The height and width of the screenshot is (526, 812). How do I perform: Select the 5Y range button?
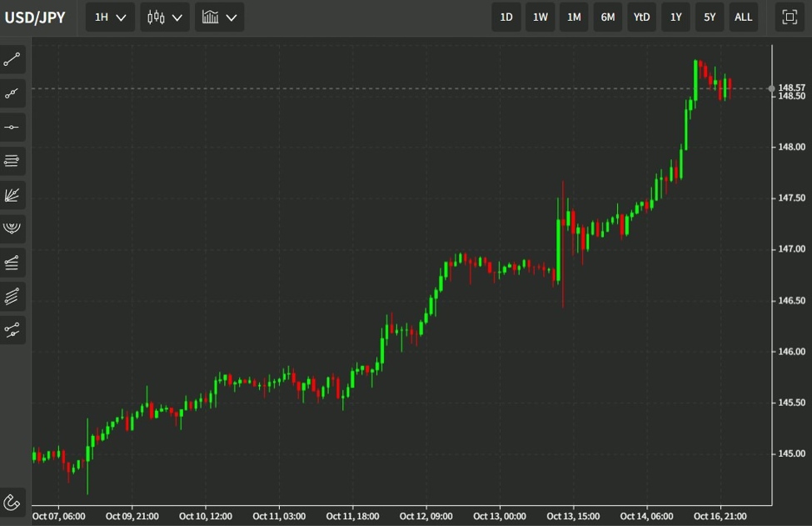710,17
